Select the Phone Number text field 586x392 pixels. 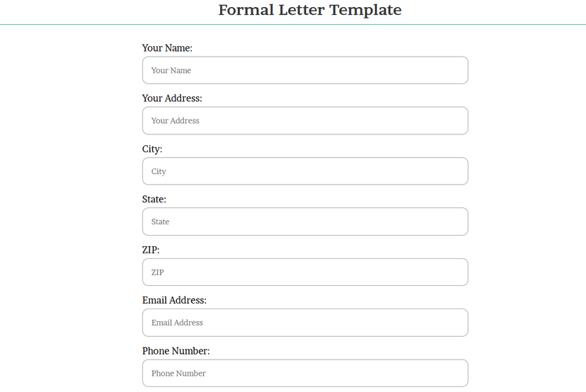coord(304,373)
